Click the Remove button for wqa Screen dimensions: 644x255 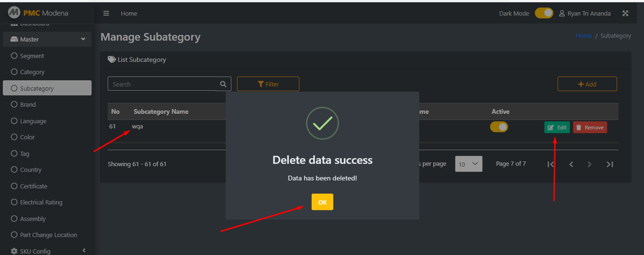click(x=590, y=127)
